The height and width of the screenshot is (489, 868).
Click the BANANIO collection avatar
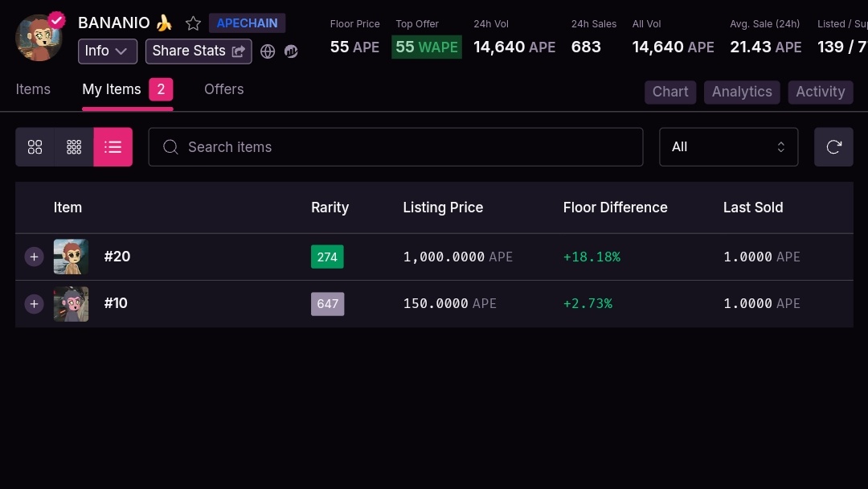[39, 38]
